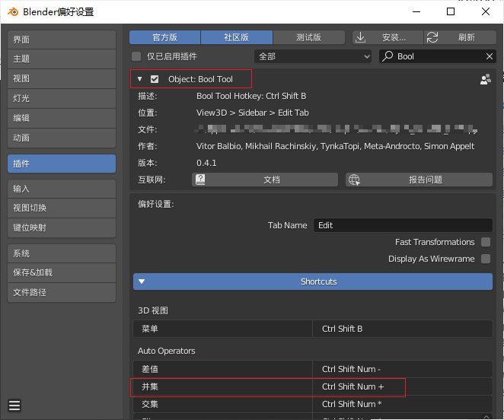The height and width of the screenshot is (420, 504).
Task: Open the 视图切换 Navigation section
Action: click(62, 208)
